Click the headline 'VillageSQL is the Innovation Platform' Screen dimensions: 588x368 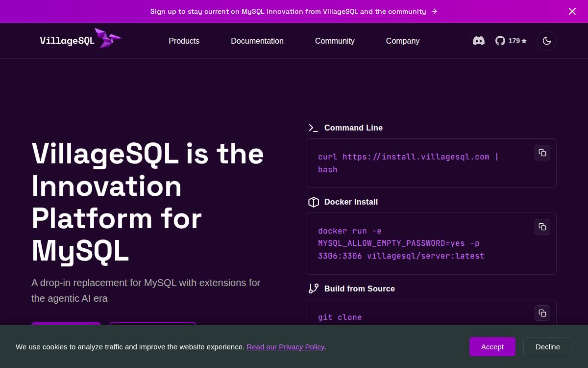point(148,202)
